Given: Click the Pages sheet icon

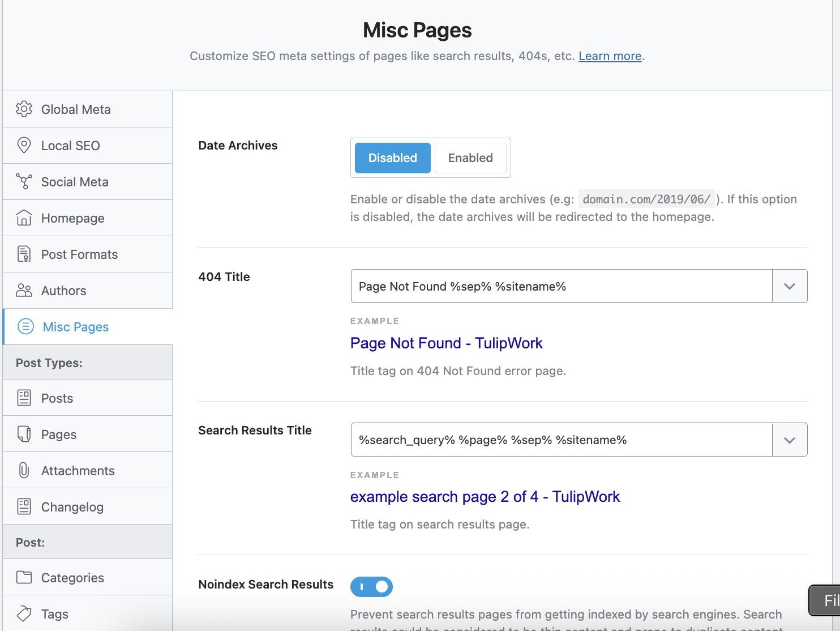Looking at the screenshot, I should 24,434.
